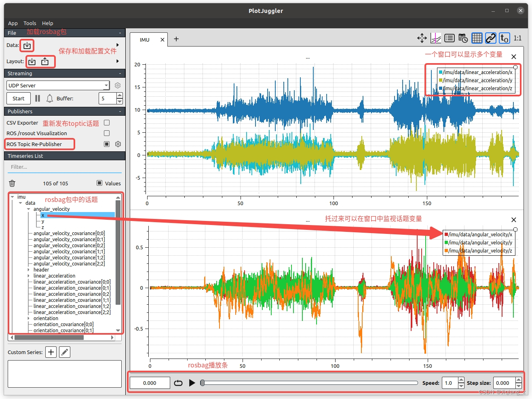
Task: Click the playback timeline slider handle
Action: [x=203, y=383]
